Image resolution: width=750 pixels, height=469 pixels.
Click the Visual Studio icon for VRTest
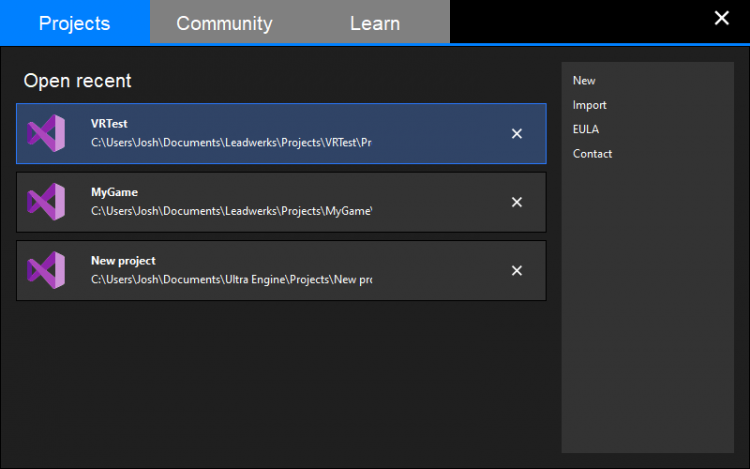(x=46, y=134)
